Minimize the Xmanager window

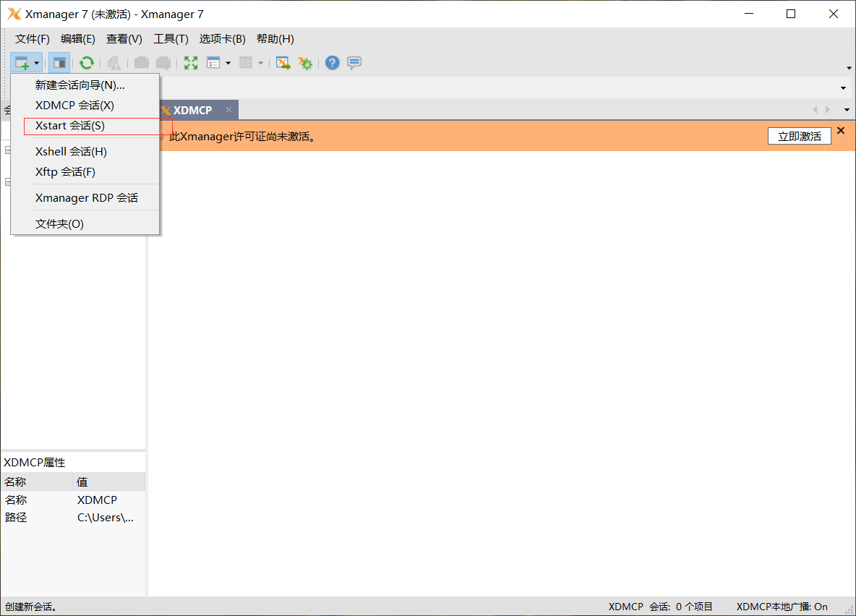click(749, 14)
